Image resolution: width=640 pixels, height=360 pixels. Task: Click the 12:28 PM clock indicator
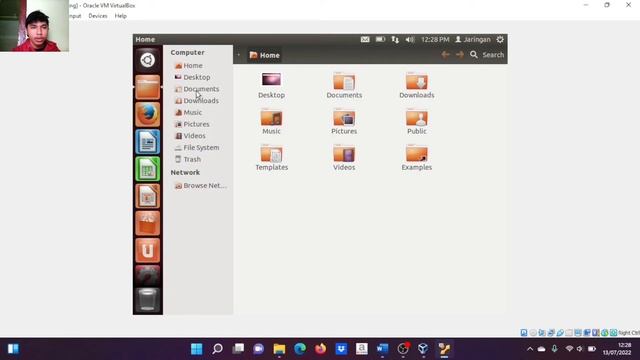pos(435,39)
